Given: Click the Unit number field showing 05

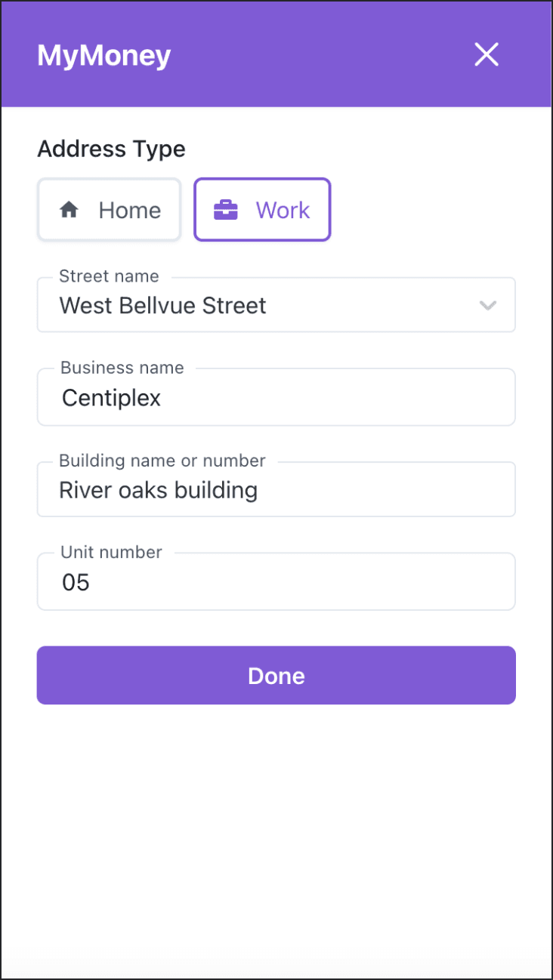Looking at the screenshot, I should point(276,582).
